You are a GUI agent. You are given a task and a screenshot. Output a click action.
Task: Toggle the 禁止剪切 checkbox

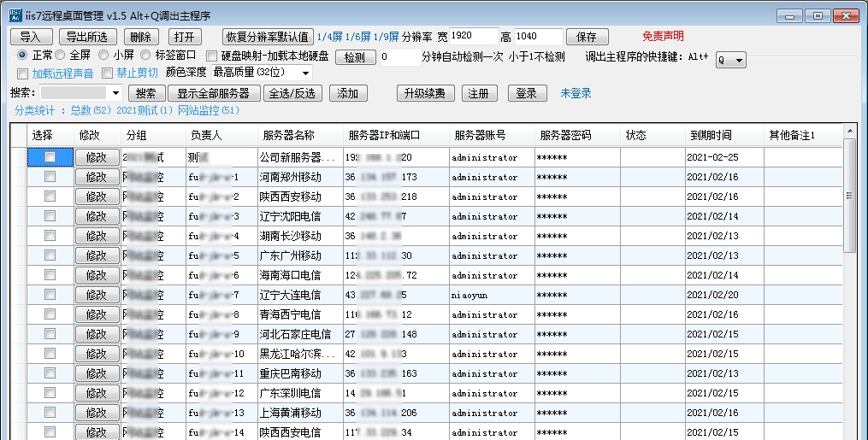coord(108,73)
